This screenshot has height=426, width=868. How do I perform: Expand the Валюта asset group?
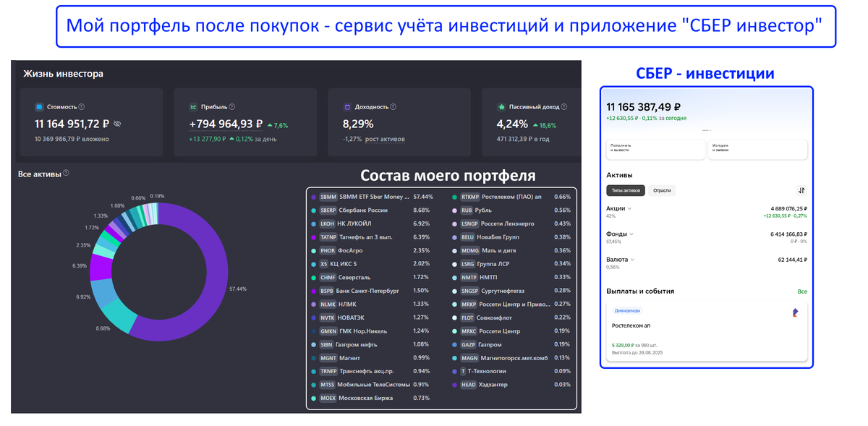pos(633,260)
